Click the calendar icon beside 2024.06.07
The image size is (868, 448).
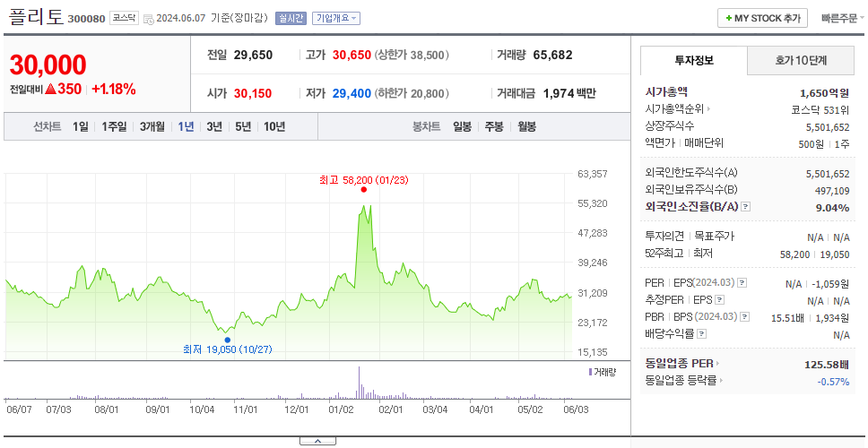coord(148,19)
